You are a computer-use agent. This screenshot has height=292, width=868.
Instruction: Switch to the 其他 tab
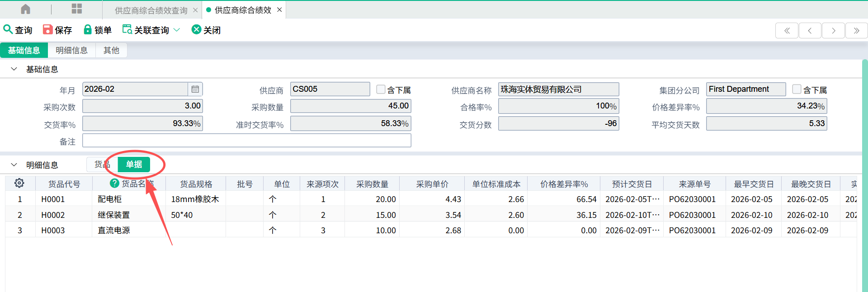click(111, 50)
